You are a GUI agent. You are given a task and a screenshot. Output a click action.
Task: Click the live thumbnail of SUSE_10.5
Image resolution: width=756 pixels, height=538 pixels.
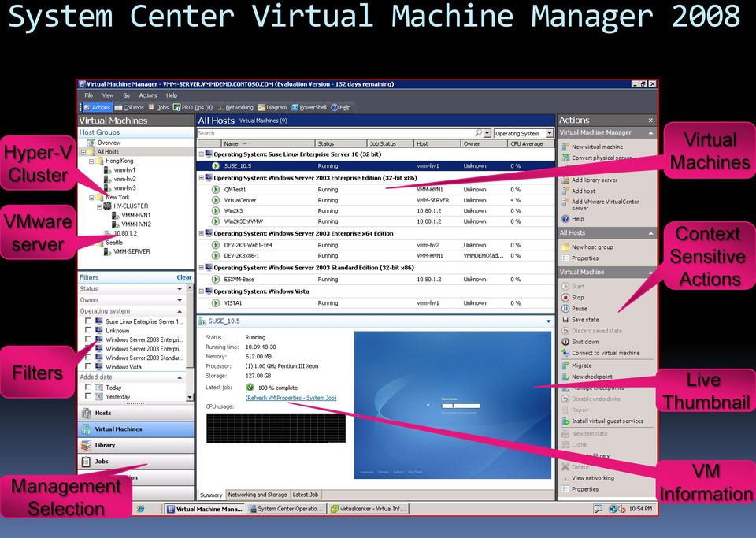tap(452, 405)
